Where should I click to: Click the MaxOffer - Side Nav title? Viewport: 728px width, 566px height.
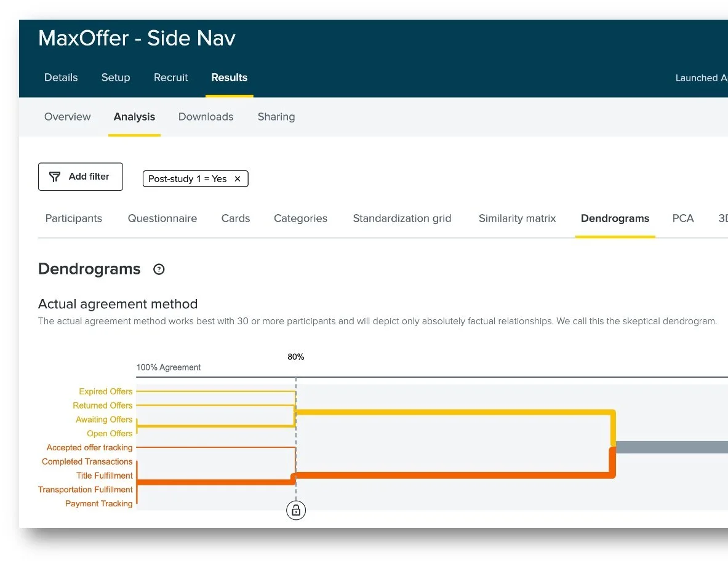click(x=137, y=38)
